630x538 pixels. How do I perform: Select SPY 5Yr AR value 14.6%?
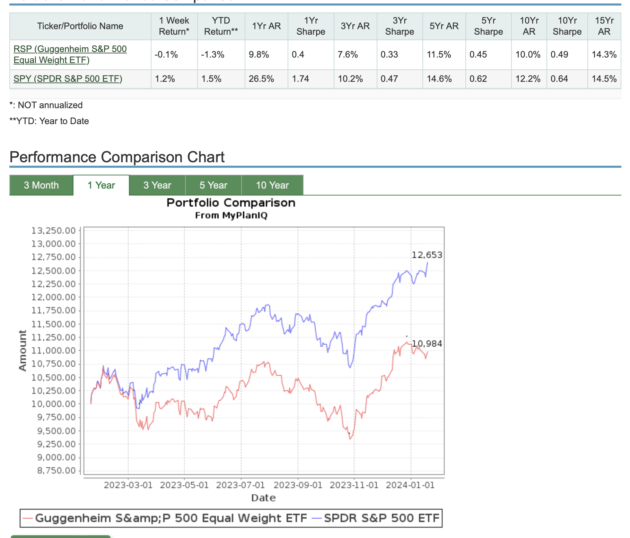tap(439, 79)
